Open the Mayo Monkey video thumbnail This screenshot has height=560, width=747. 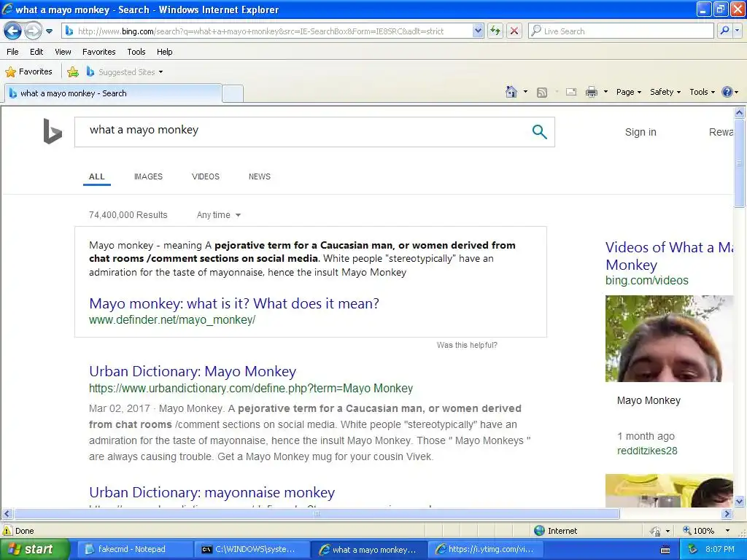click(670, 338)
